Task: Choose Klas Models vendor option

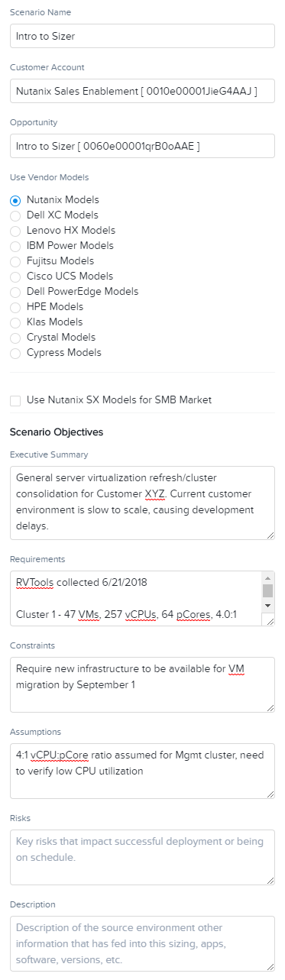Action: coord(15,322)
